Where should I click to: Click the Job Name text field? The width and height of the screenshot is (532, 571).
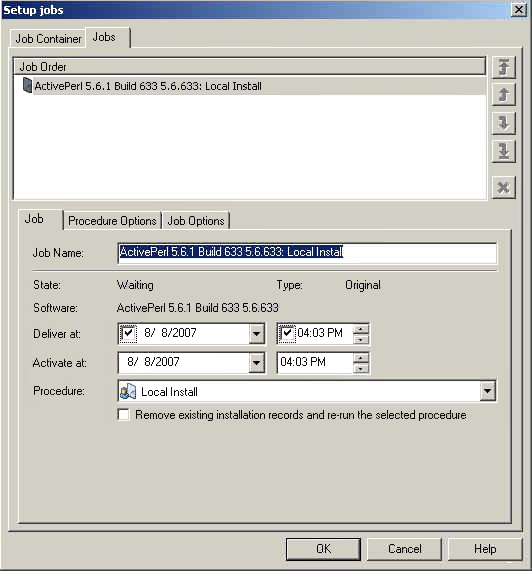[x=307, y=252]
